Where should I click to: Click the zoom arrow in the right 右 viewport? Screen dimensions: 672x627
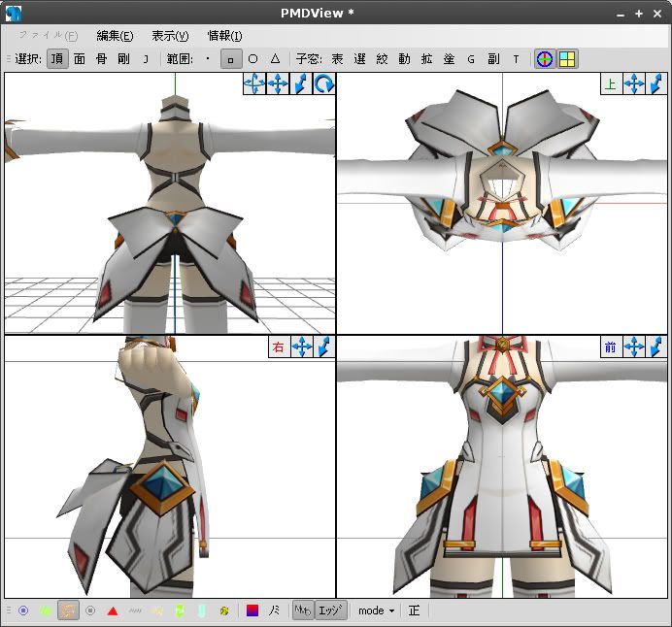point(324,346)
